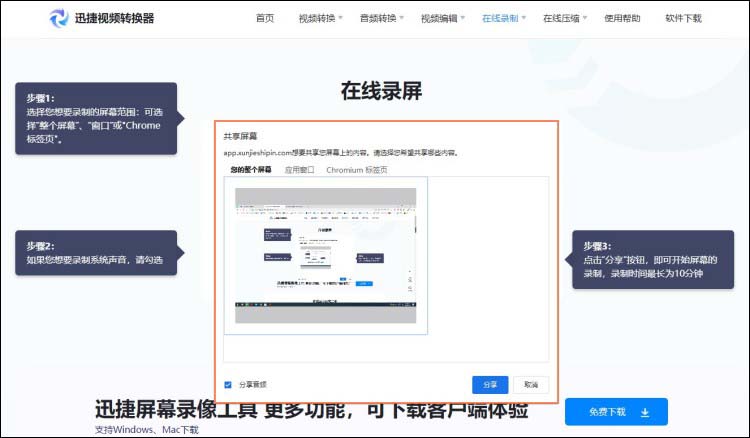Open the 视频编辑 menu
Screen dimensions: 750x438
coord(439,18)
